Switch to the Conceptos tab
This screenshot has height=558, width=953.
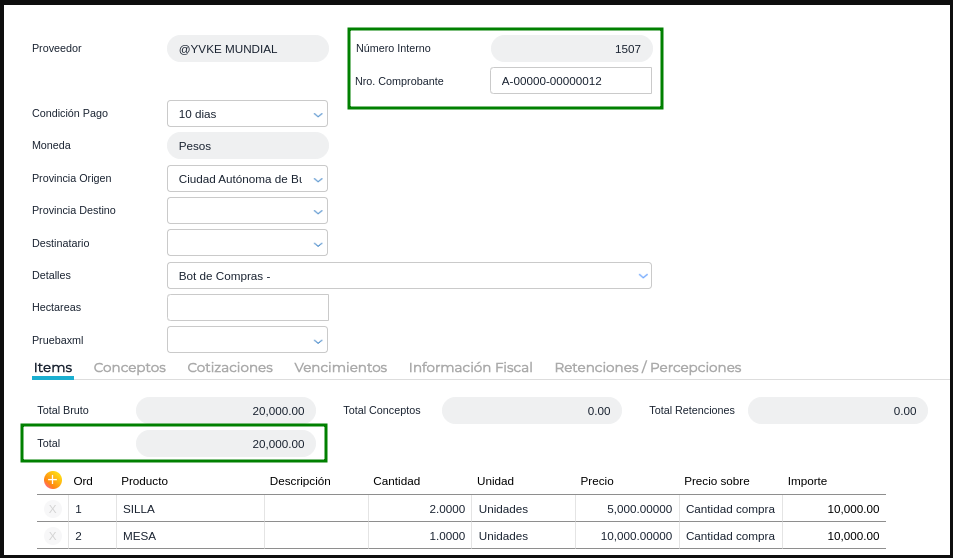[x=130, y=367]
